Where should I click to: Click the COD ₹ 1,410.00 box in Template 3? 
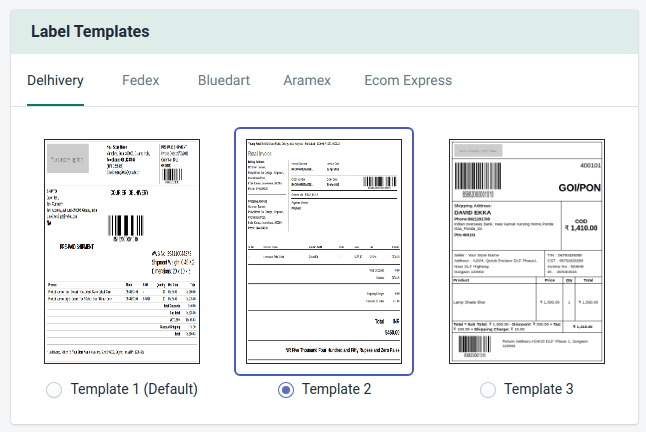[x=582, y=223]
